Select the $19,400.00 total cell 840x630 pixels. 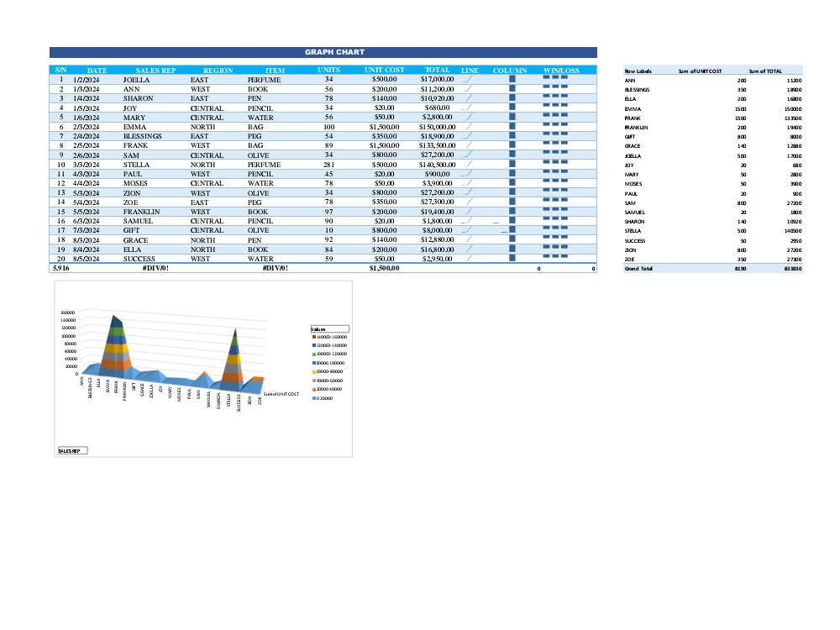pyautogui.click(x=437, y=212)
